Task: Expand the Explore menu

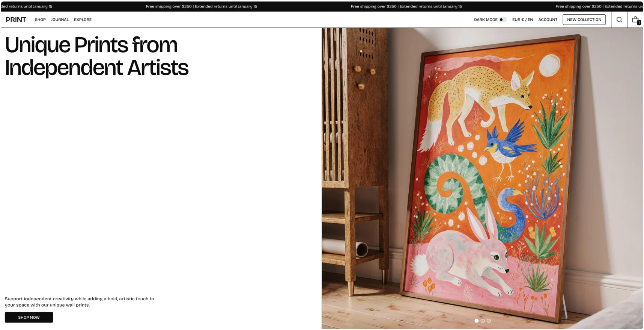Action: click(x=83, y=20)
